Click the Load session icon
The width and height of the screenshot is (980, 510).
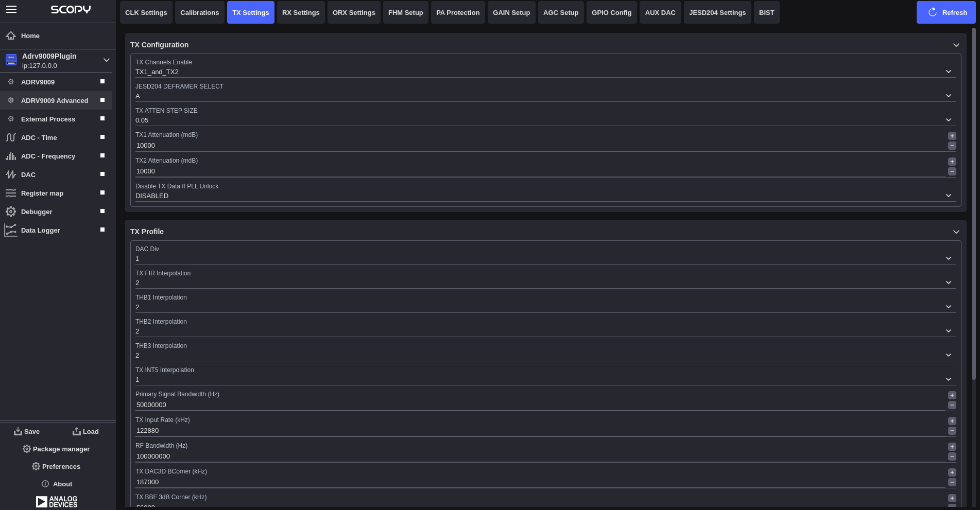[x=77, y=431]
